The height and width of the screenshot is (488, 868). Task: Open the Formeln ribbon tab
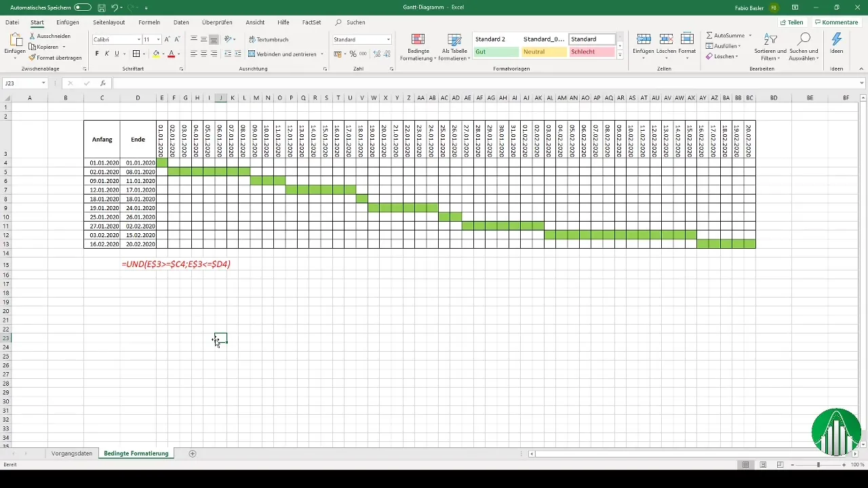(149, 22)
